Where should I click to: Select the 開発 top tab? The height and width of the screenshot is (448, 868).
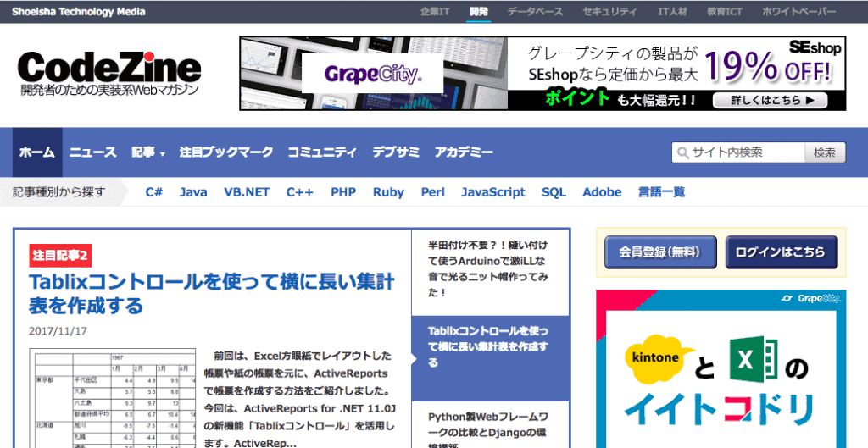[x=478, y=12]
